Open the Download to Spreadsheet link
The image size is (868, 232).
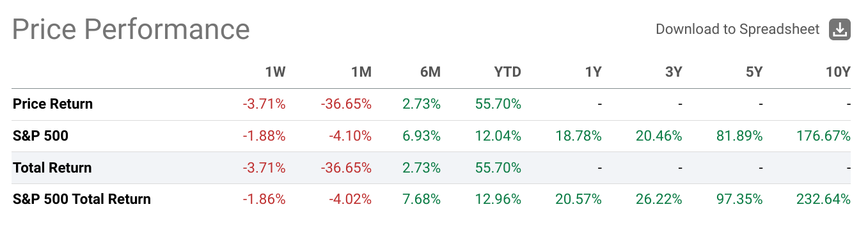coord(738,29)
